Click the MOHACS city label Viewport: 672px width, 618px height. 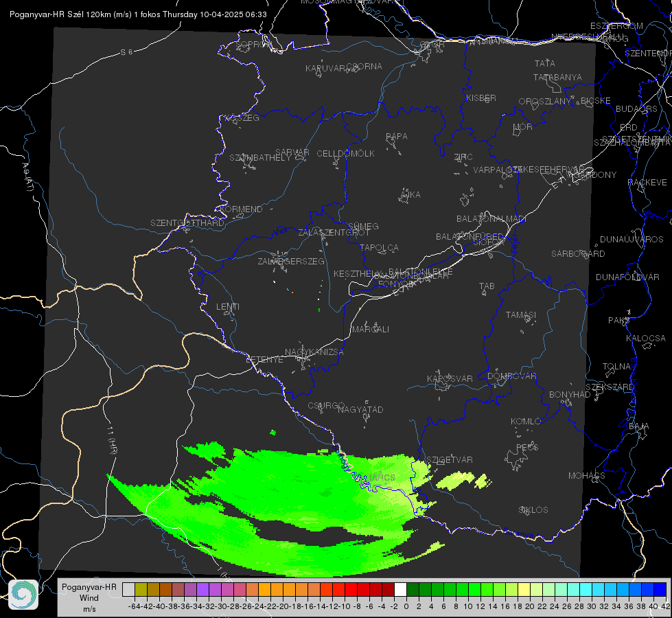click(587, 476)
